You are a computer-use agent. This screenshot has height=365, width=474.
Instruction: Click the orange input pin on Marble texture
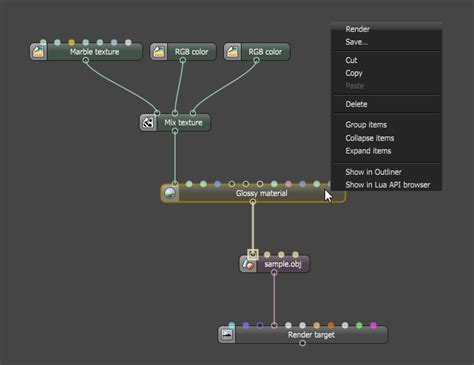click(x=71, y=42)
